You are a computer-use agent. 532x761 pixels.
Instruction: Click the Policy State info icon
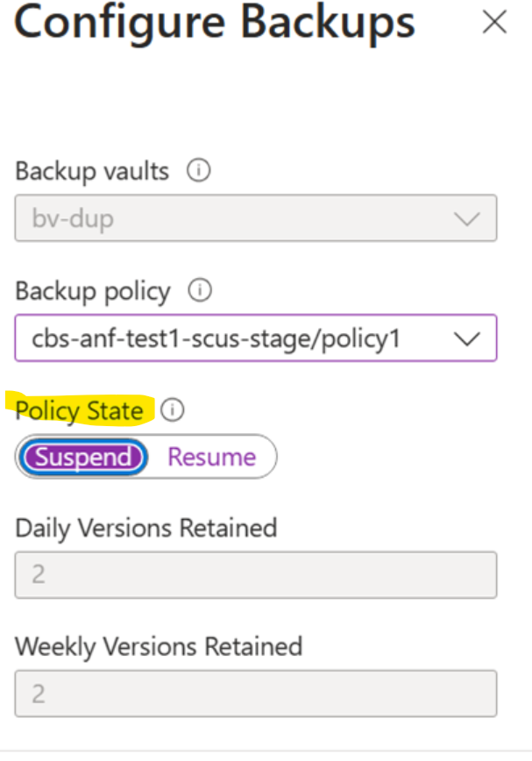pos(173,409)
